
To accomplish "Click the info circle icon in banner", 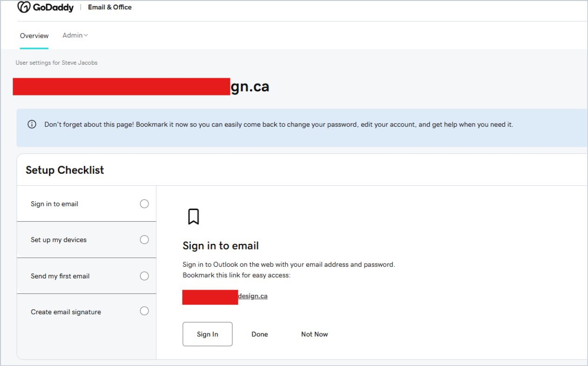I will point(32,124).
